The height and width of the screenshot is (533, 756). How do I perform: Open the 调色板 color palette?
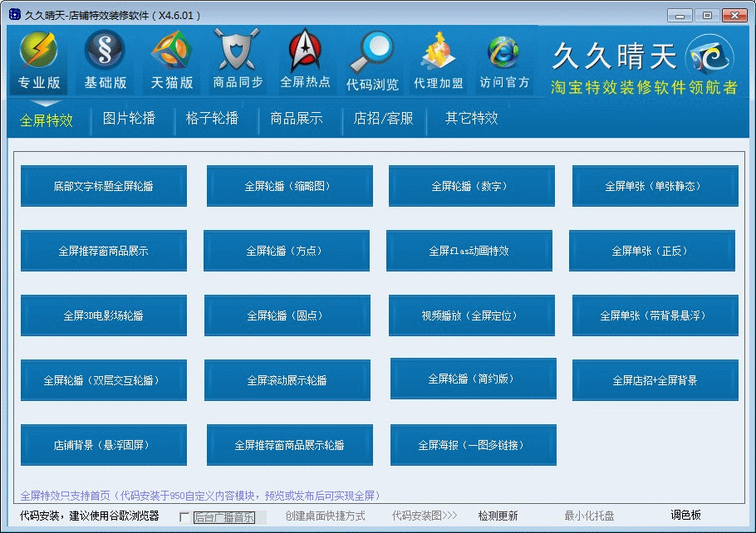pyautogui.click(x=686, y=516)
